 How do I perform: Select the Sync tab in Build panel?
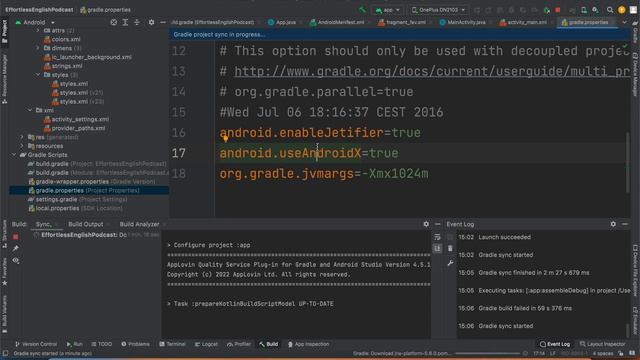click(43, 224)
